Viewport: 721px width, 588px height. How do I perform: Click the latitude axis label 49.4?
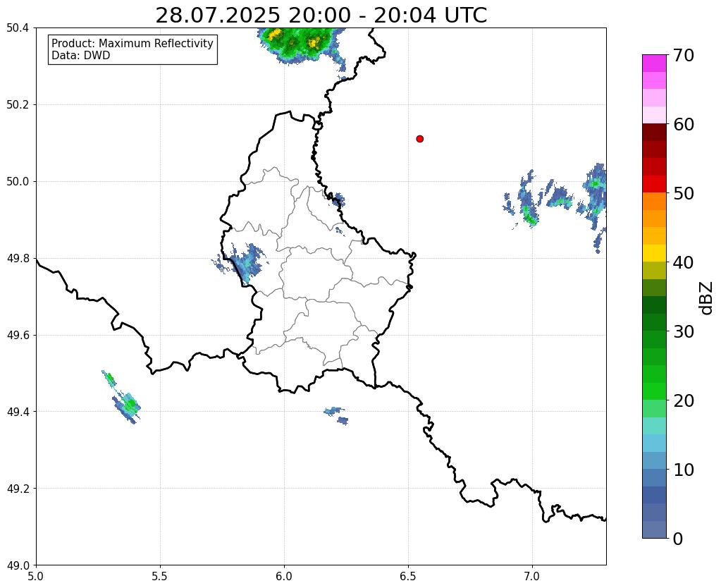[18, 412]
